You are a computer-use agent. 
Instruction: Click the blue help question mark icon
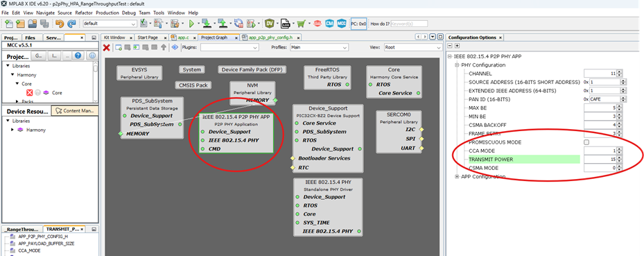[79, 56]
